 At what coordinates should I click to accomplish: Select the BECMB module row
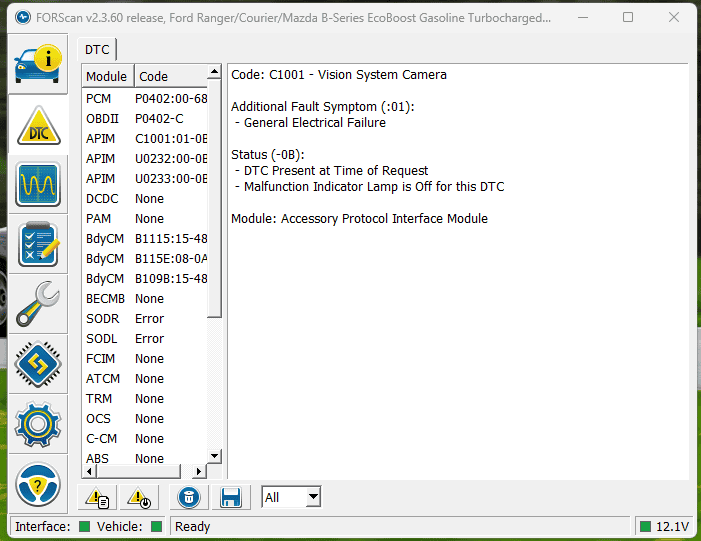(x=145, y=299)
